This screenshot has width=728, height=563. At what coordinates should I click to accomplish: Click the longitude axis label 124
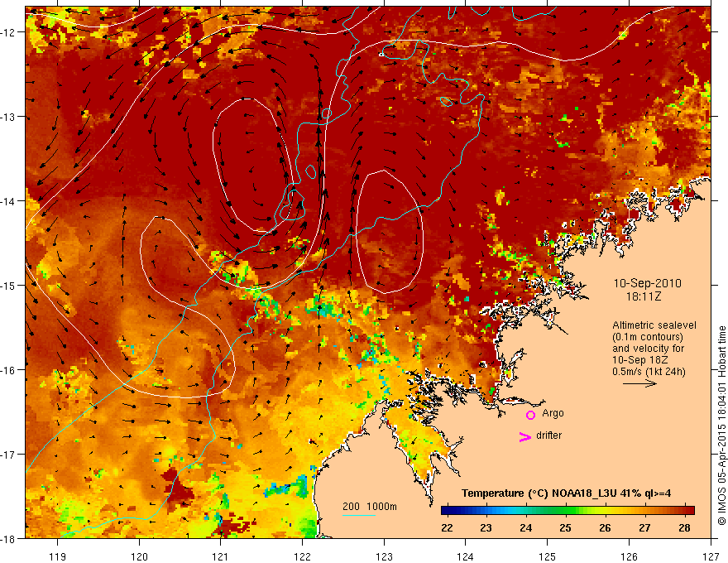pyautogui.click(x=466, y=556)
